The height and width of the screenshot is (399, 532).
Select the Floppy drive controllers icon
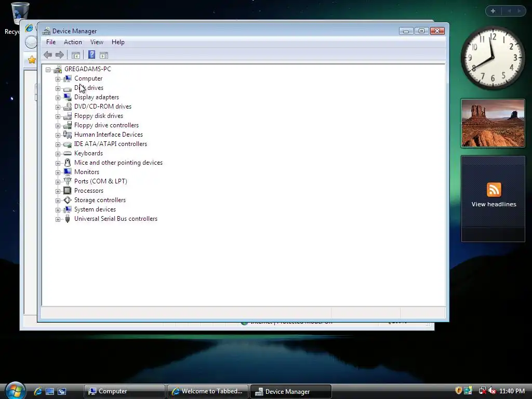click(x=68, y=125)
